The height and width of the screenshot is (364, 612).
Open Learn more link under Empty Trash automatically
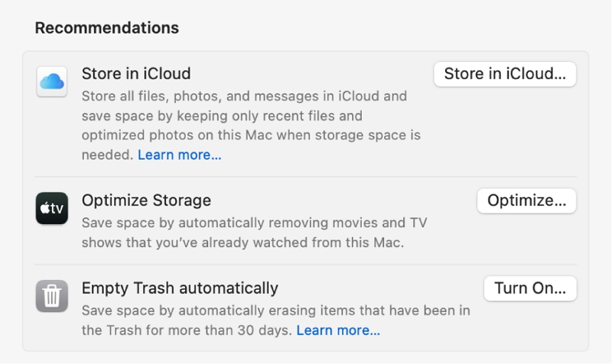click(x=338, y=330)
